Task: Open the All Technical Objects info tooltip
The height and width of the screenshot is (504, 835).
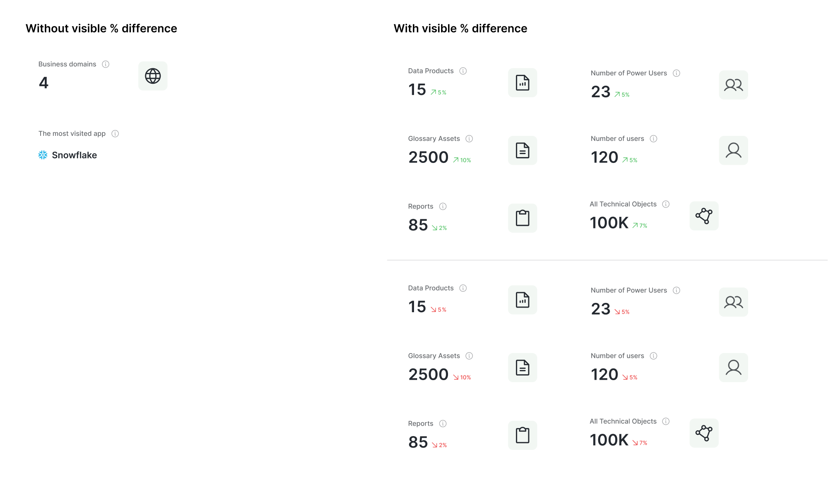Action: (666, 204)
